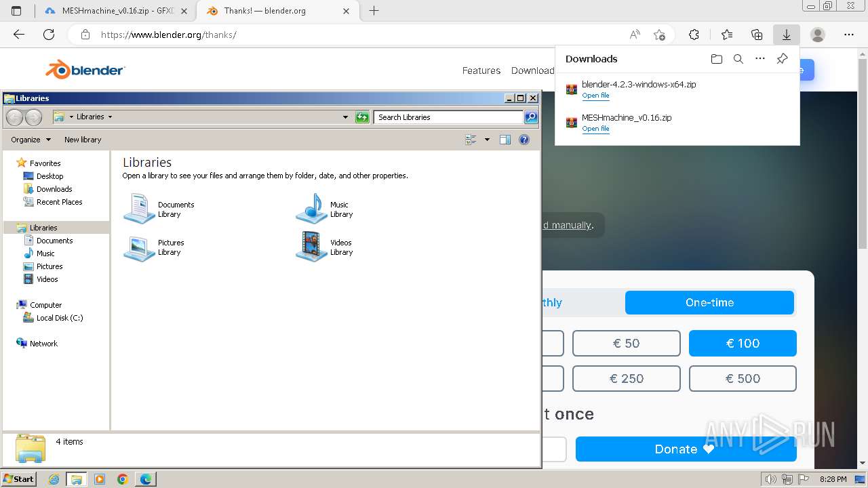
Task: Click the Start button
Action: [x=18, y=479]
